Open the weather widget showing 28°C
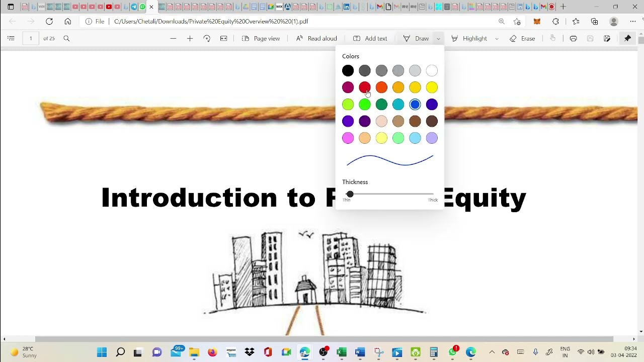Viewport: 644px width, 362px height. [x=24, y=352]
